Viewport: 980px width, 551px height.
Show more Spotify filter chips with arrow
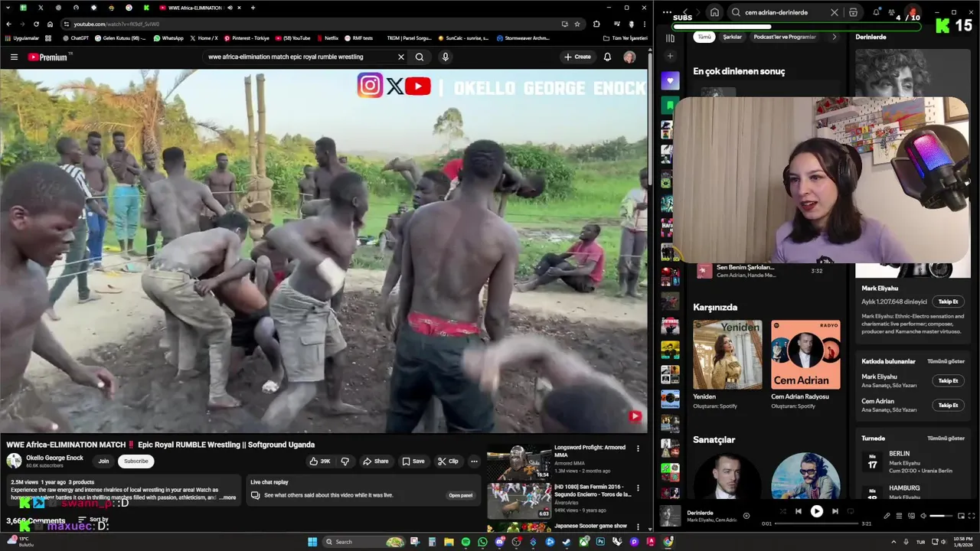pyautogui.click(x=834, y=37)
